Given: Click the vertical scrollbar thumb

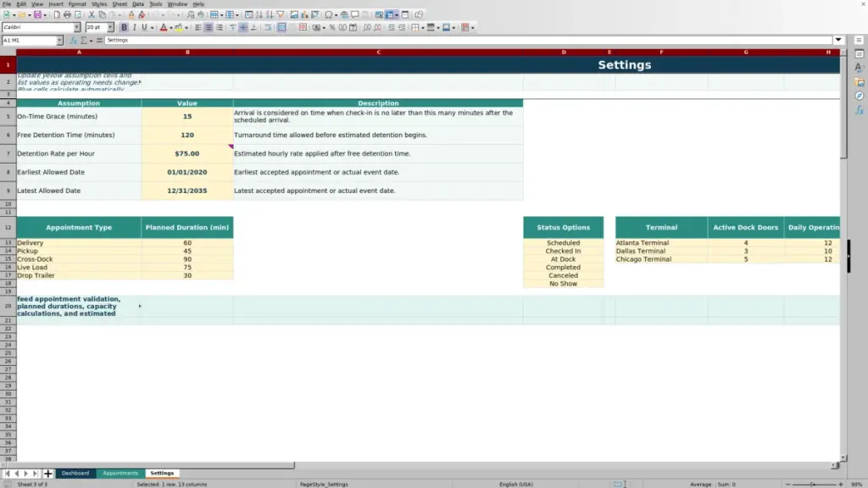Looking at the screenshot, I should (x=843, y=107).
